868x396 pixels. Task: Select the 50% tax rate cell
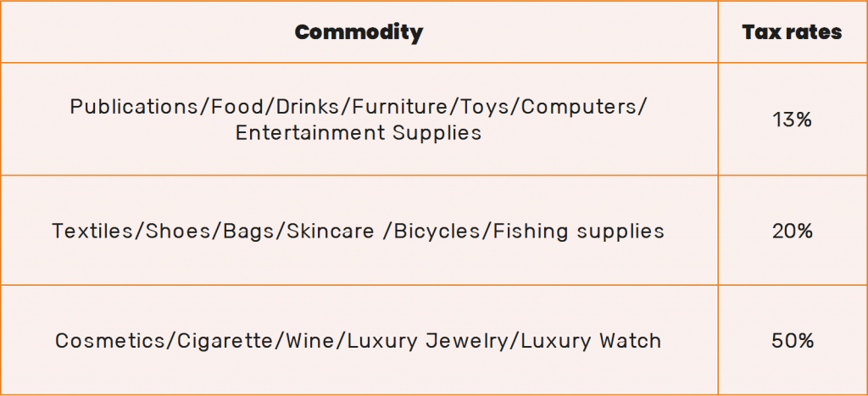[793, 341]
